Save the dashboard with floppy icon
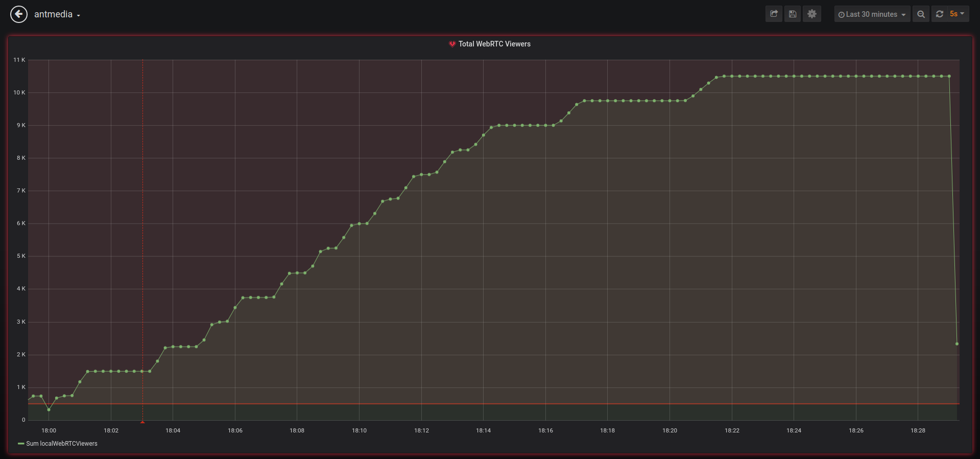The height and width of the screenshot is (459, 980). pyautogui.click(x=793, y=14)
